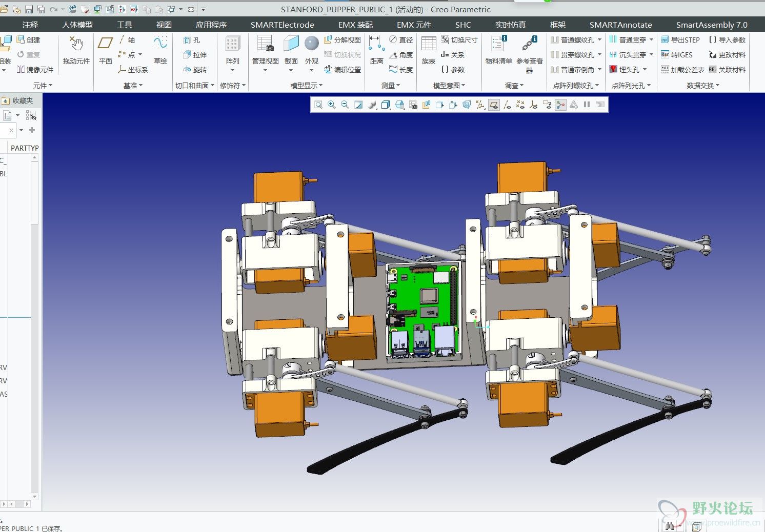Viewport: 765px width, 532px height.
Task: Click the Family Table (族表) icon
Action: [429, 44]
